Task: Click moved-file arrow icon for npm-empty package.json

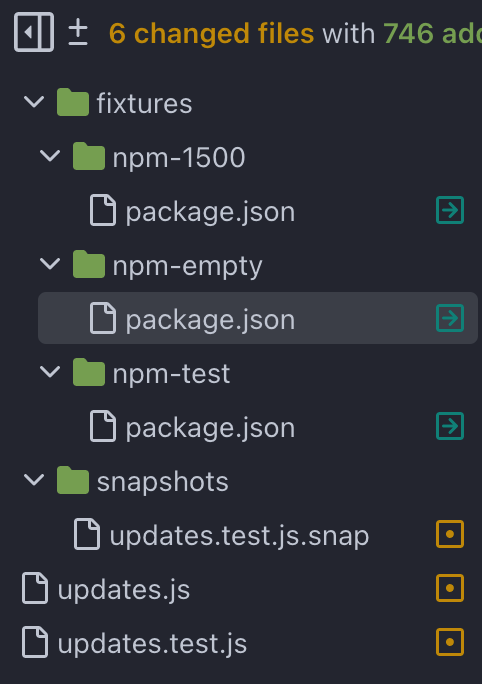Action: [450, 318]
